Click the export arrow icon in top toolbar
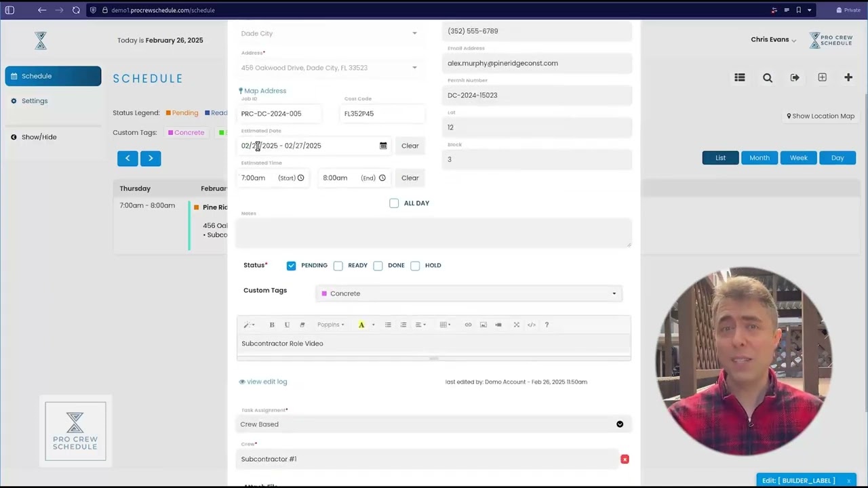 pyautogui.click(x=795, y=78)
